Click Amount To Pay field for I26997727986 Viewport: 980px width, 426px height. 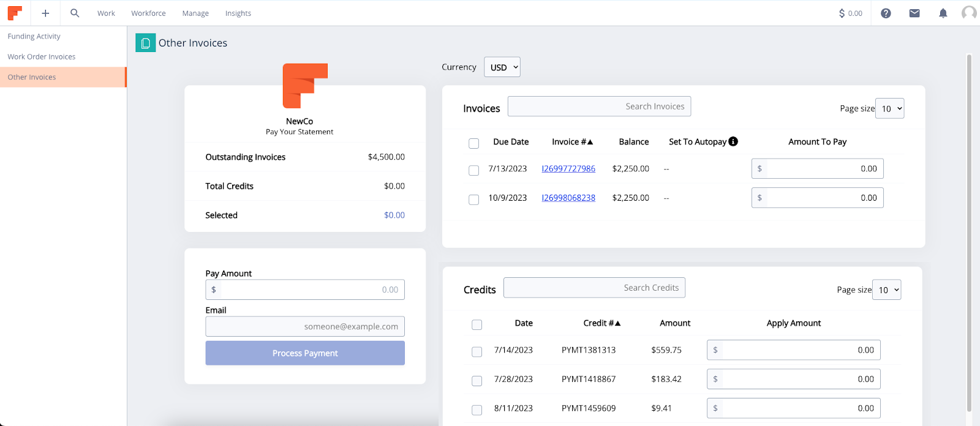point(818,168)
